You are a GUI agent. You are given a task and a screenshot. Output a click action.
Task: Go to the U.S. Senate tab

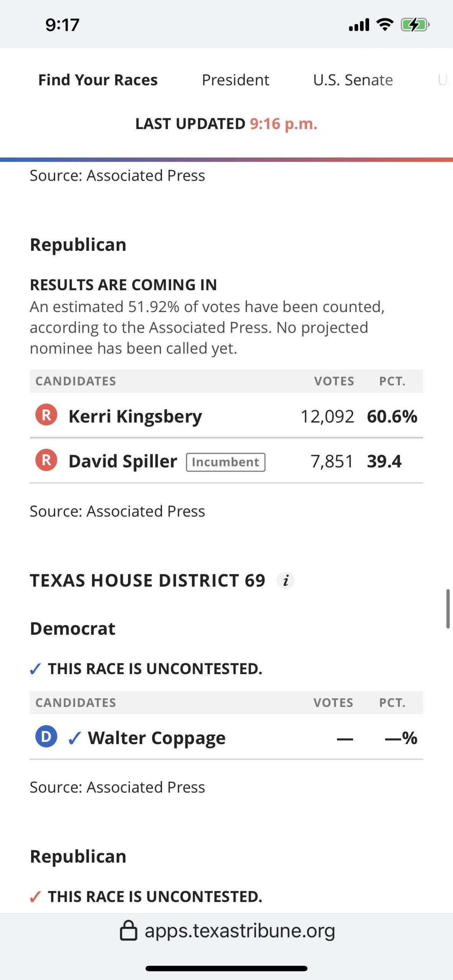[x=353, y=80]
